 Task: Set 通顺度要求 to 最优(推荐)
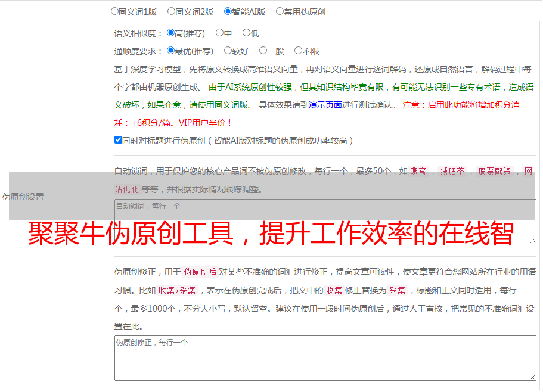170,51
